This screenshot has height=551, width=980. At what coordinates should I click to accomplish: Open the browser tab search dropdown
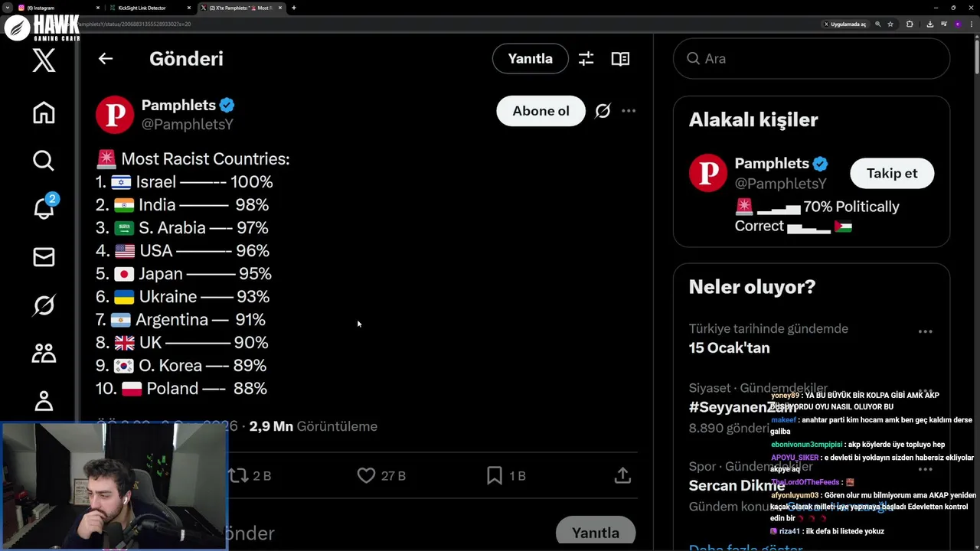coord(7,8)
